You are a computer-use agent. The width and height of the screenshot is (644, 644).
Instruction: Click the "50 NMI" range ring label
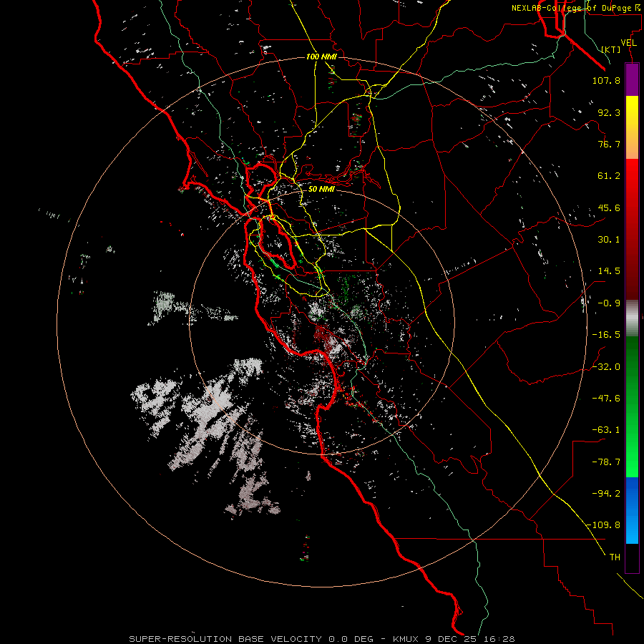(x=321, y=190)
